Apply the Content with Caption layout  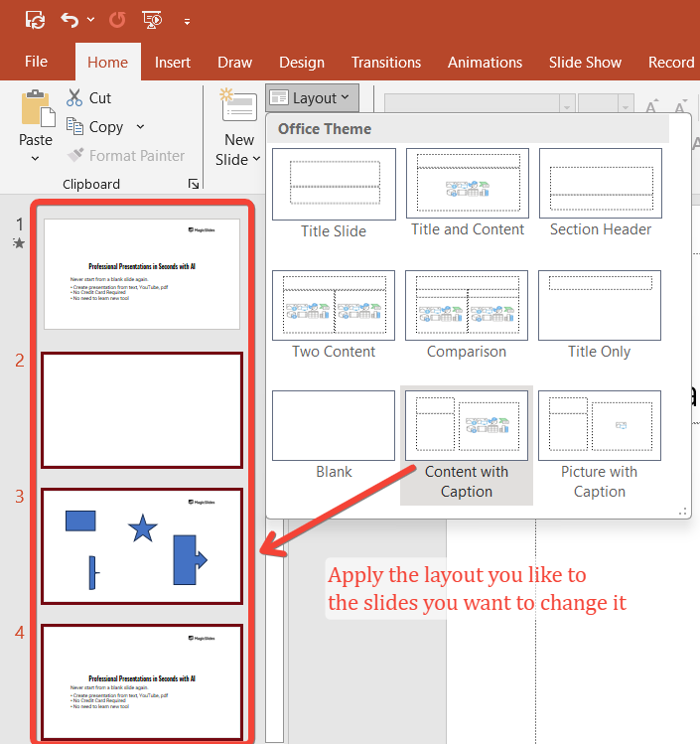[467, 426]
